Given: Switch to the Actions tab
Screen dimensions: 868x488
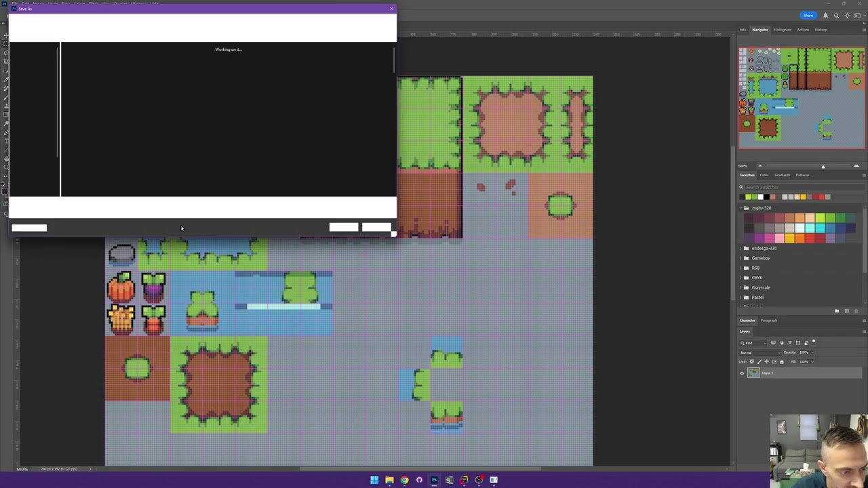Looking at the screenshot, I should [x=803, y=30].
